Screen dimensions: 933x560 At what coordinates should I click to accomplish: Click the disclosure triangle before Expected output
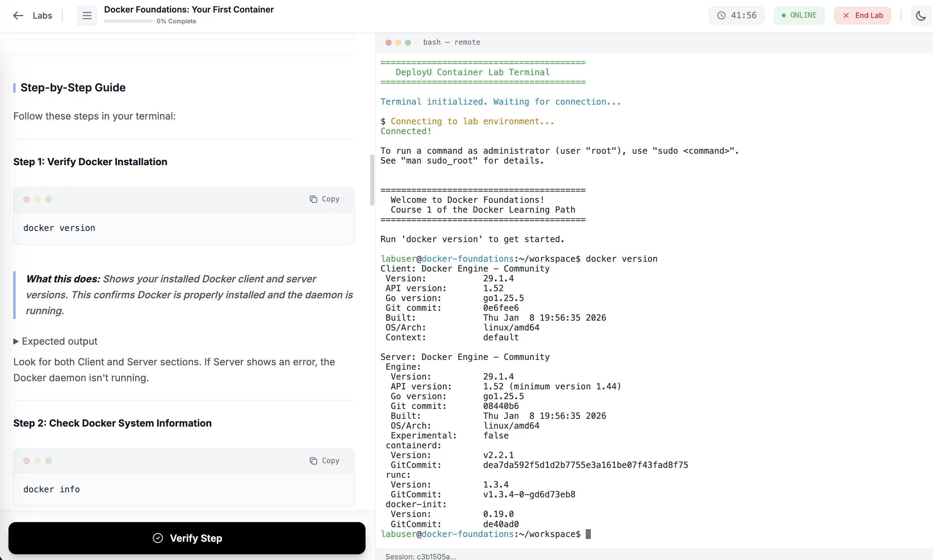pos(16,341)
